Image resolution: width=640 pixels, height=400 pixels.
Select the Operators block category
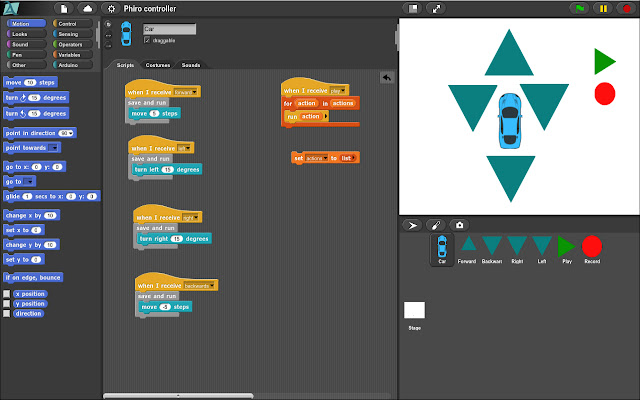pyautogui.click(x=73, y=44)
